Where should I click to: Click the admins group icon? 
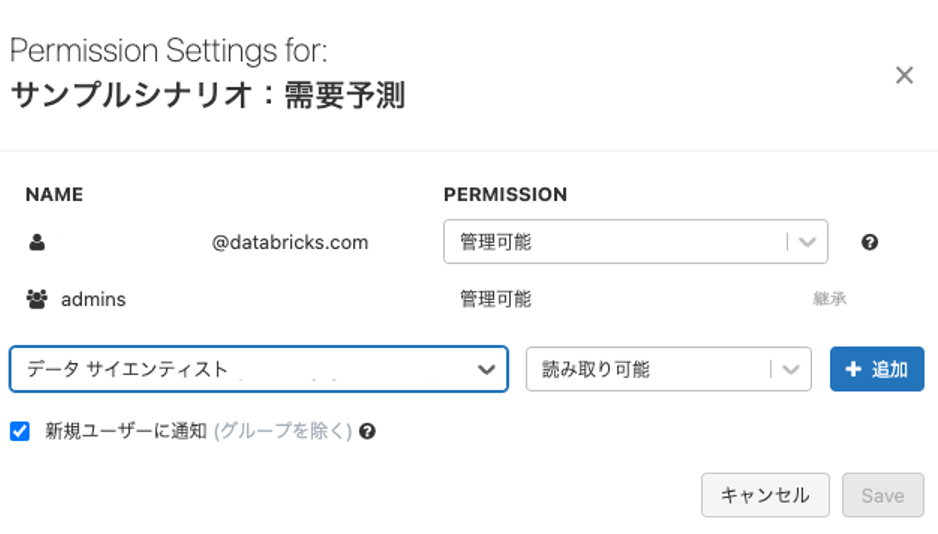(38, 299)
